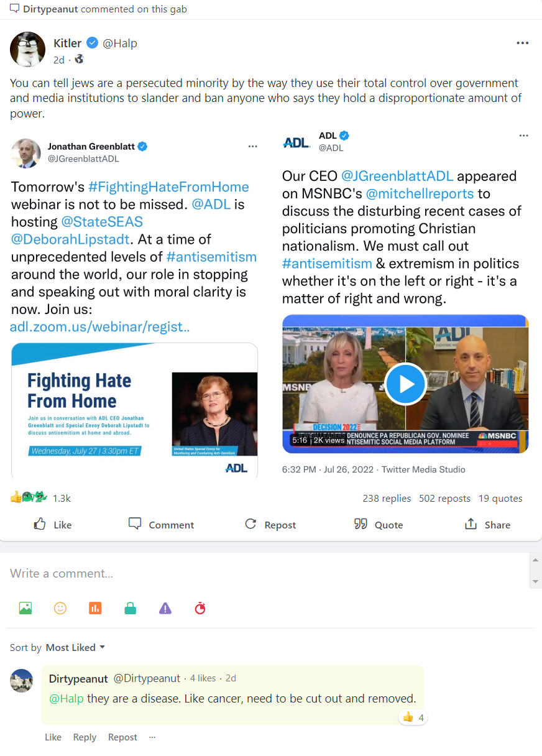Image resolution: width=542 pixels, height=756 pixels.
Task: Open the three-dot menu on Kitler's post
Action: (x=523, y=43)
